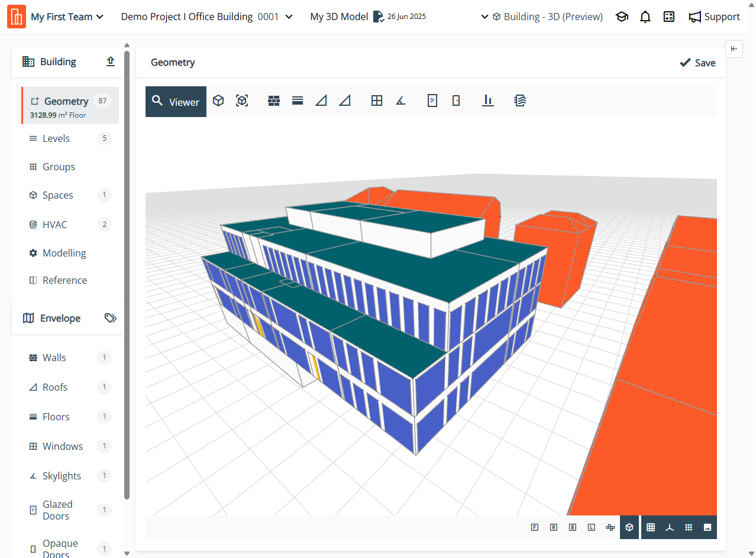
Task: Toggle the grid display in viewer
Action: 651,527
